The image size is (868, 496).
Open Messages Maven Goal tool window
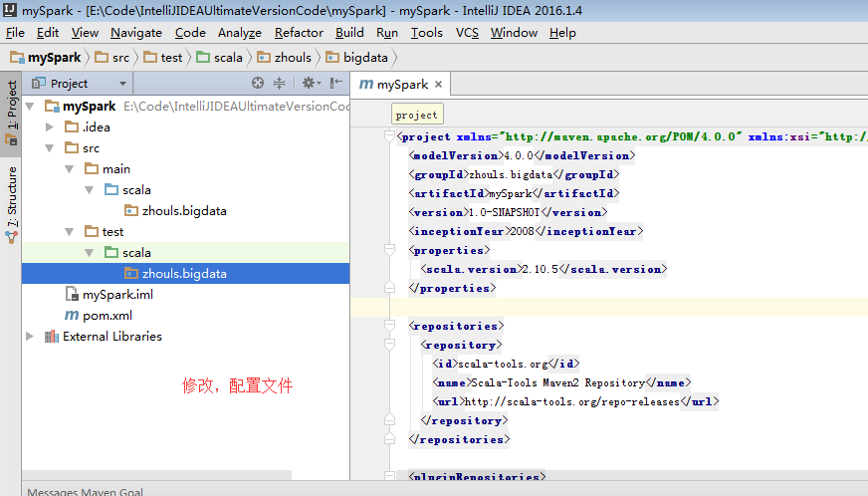pyautogui.click(x=86, y=490)
